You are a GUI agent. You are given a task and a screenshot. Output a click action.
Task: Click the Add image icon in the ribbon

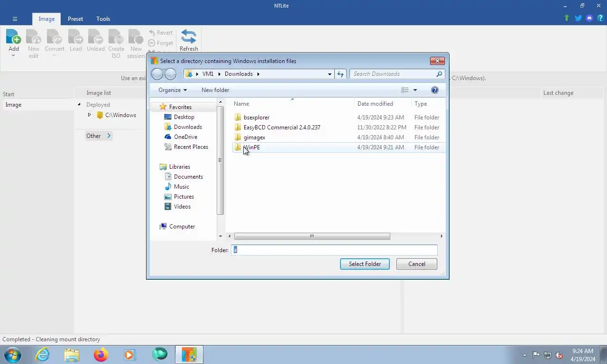[13, 37]
